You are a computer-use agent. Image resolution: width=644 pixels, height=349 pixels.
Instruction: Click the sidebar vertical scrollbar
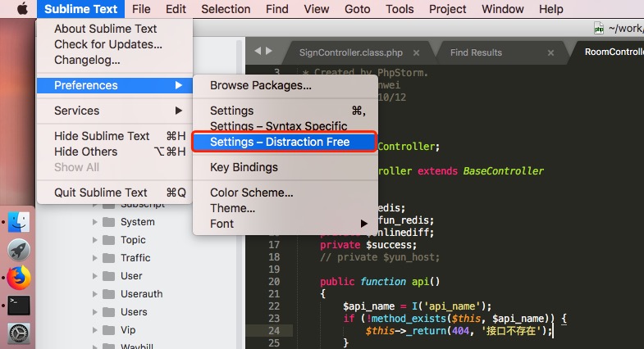tap(240, 193)
